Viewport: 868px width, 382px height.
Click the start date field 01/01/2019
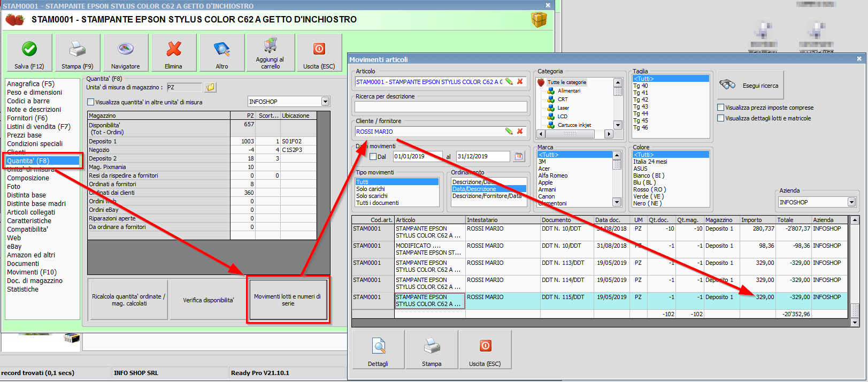click(x=418, y=156)
